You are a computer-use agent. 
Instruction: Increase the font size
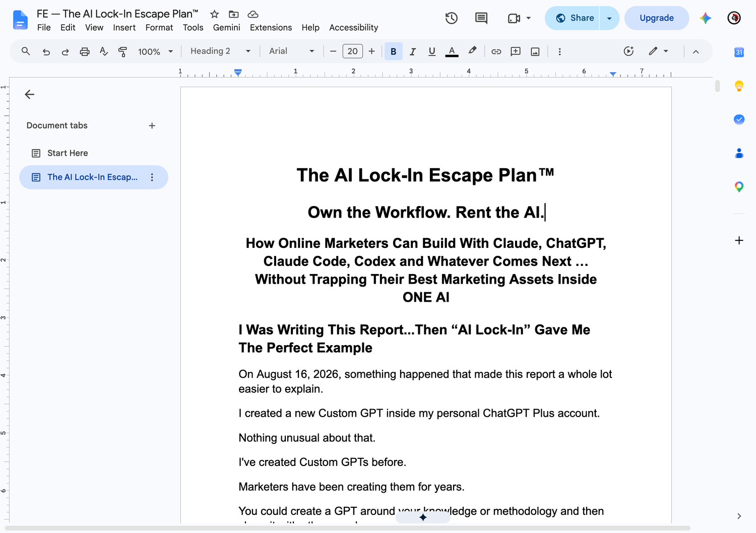coord(371,51)
